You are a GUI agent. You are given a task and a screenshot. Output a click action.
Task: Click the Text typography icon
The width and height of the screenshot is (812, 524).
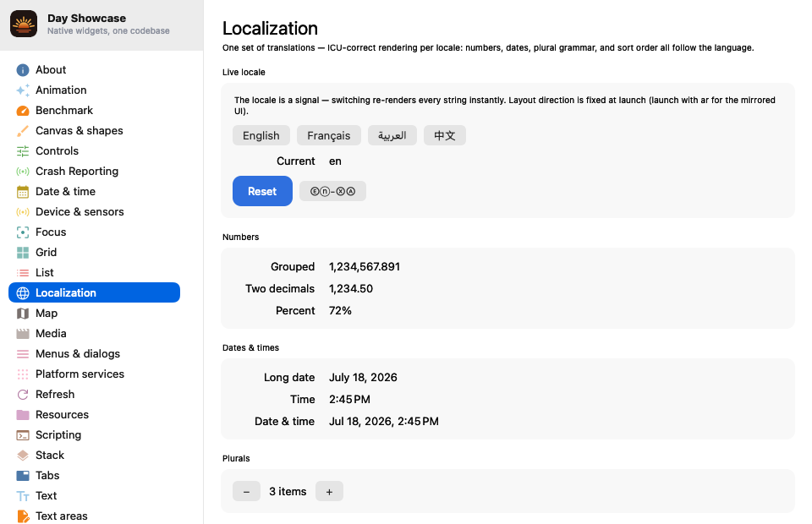(23, 496)
